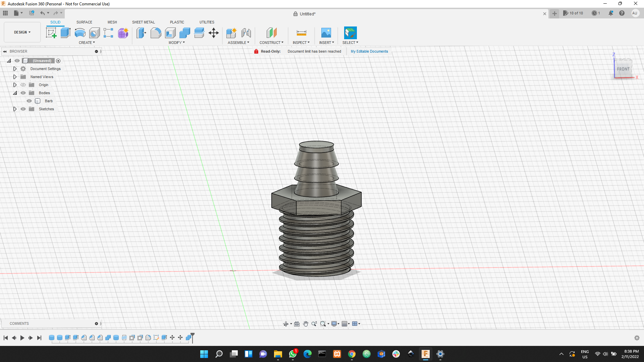
Task: Launch the Create Form tool
Action: [x=123, y=33]
